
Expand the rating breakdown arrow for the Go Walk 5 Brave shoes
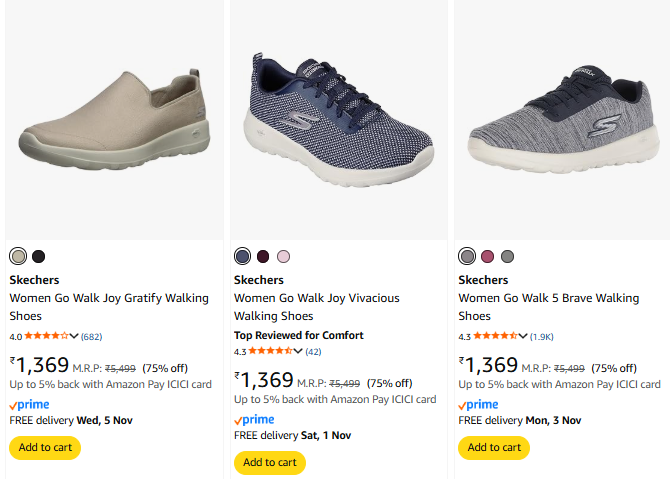coord(524,336)
